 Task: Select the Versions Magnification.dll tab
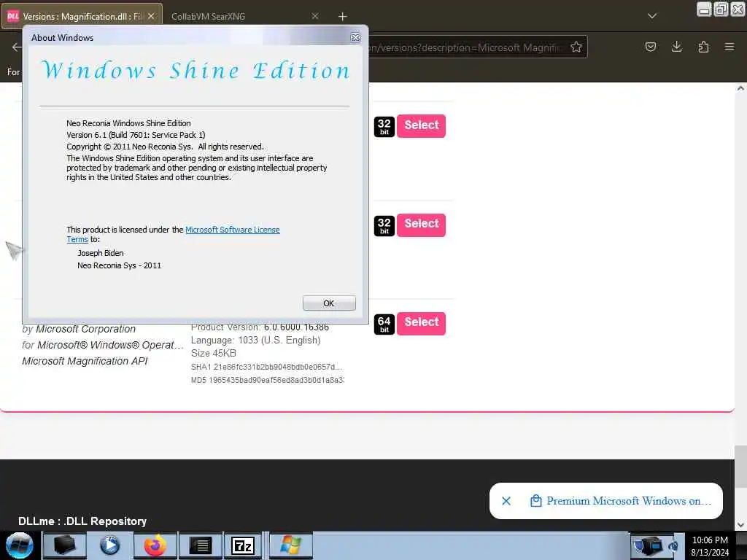click(81, 17)
